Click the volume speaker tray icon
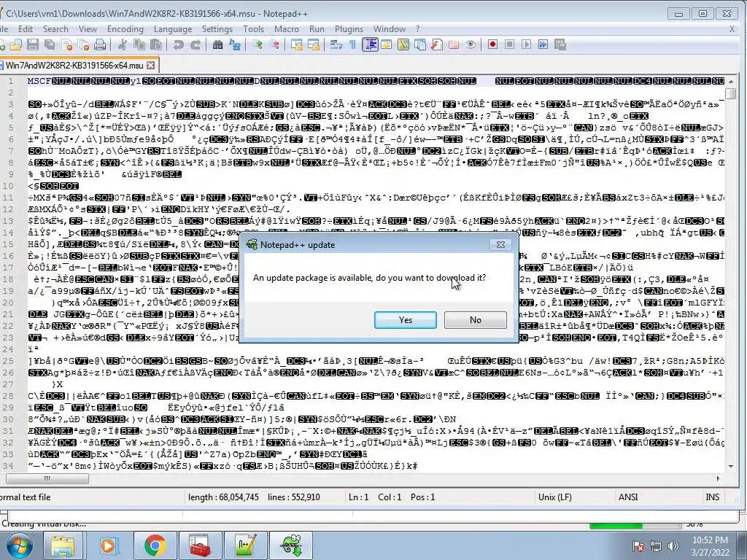The image size is (747, 560). pos(673,546)
